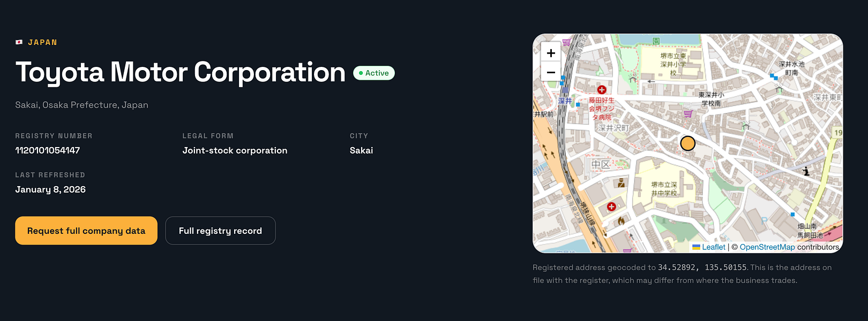Click the JAPAN country label

(x=43, y=42)
